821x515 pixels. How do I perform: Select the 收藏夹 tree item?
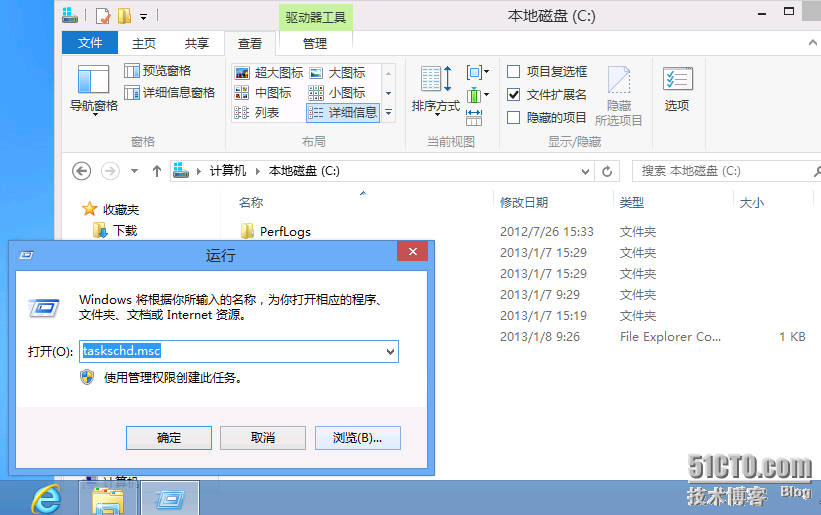(111, 209)
